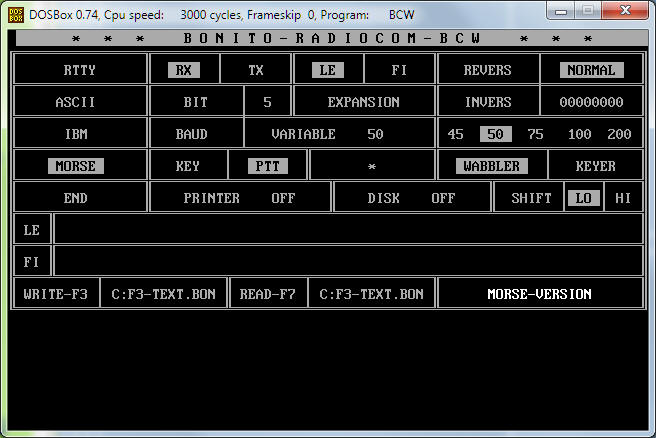The image size is (656, 438).
Task: Click the DOSBox icon in title bar
Action: pos(15,15)
